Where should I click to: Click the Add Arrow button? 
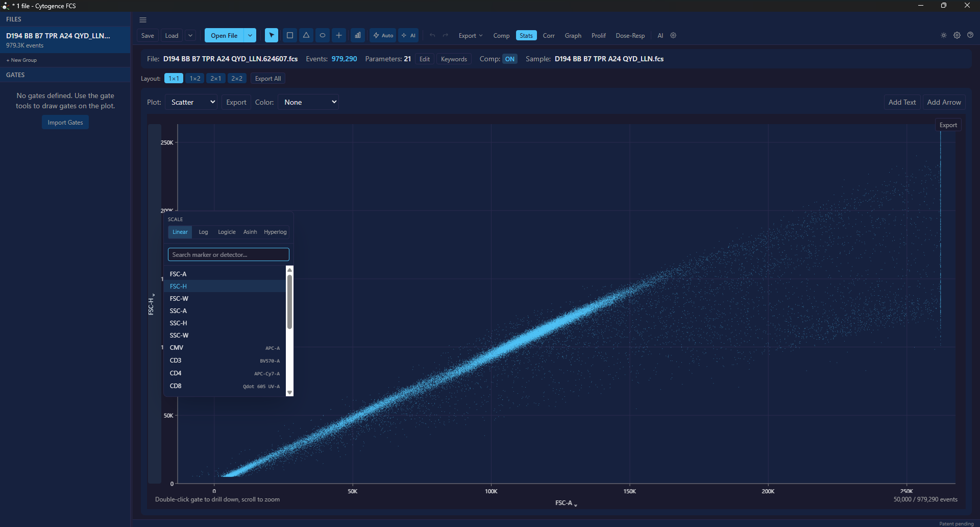[x=944, y=102]
